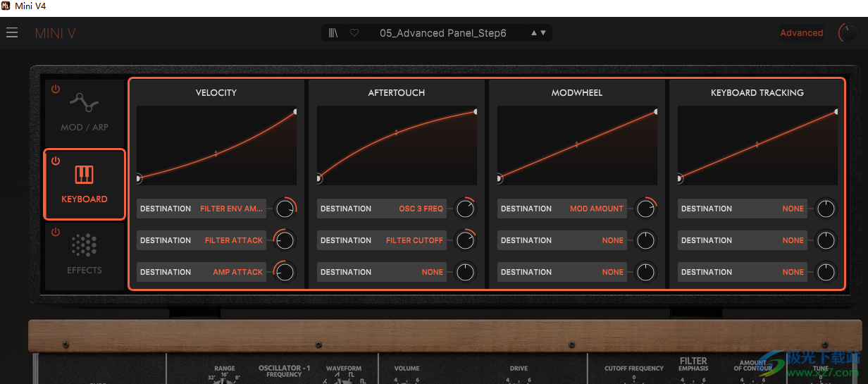Open Velocity destination FILTER ENV AM... dropdown

201,209
